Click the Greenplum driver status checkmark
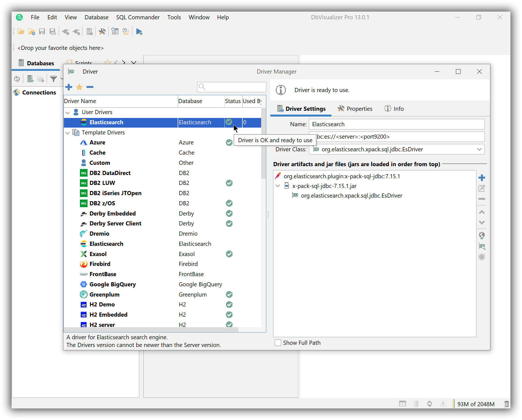Viewport: 522px width, 420px height. point(229,294)
